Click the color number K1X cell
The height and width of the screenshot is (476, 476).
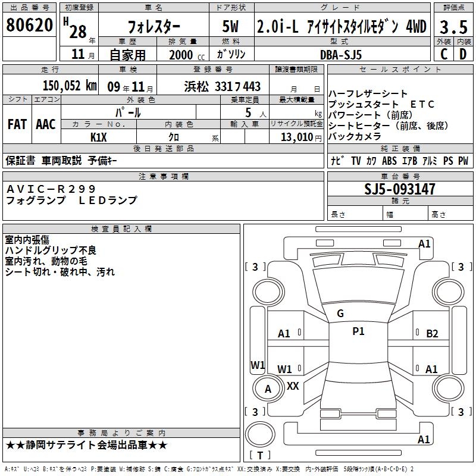coord(99,137)
